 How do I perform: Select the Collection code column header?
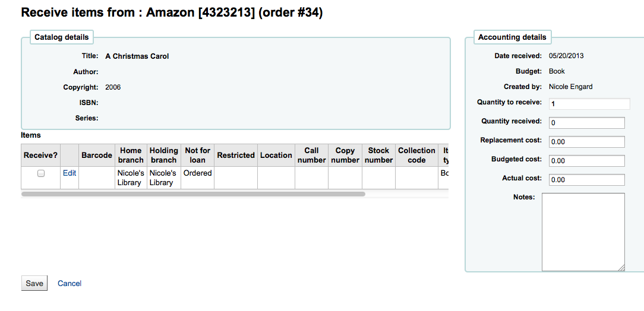coord(416,155)
